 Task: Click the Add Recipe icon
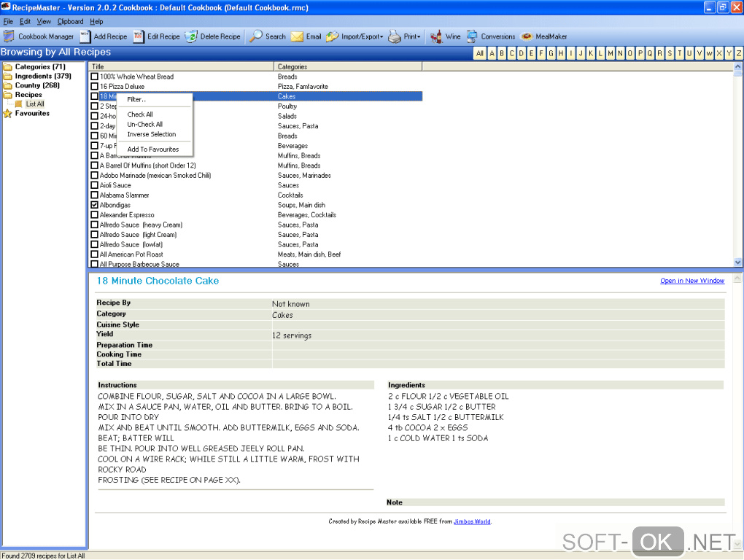coord(85,36)
